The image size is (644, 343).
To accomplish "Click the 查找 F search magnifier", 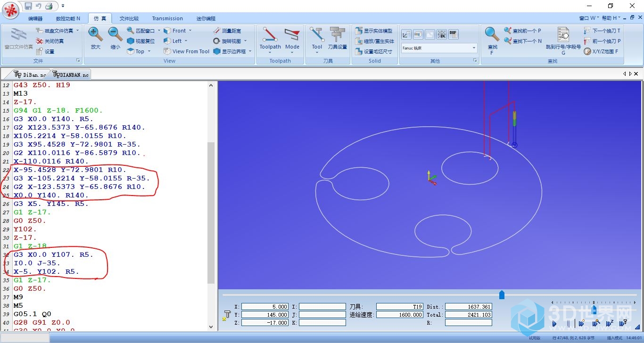I will point(492,40).
